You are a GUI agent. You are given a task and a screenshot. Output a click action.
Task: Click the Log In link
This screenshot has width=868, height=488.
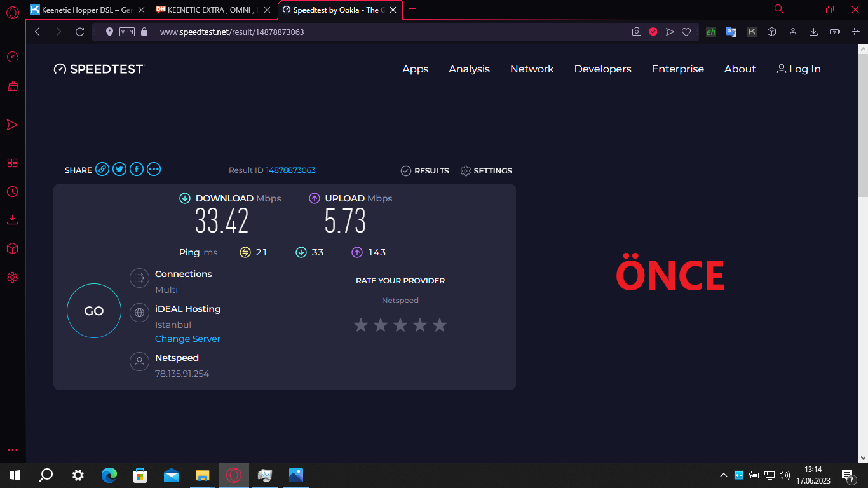click(799, 69)
